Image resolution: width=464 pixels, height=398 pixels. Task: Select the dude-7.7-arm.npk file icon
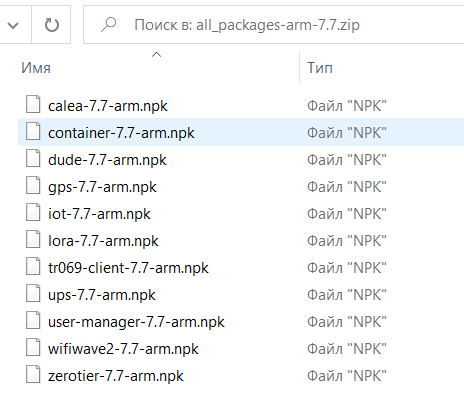(33, 158)
